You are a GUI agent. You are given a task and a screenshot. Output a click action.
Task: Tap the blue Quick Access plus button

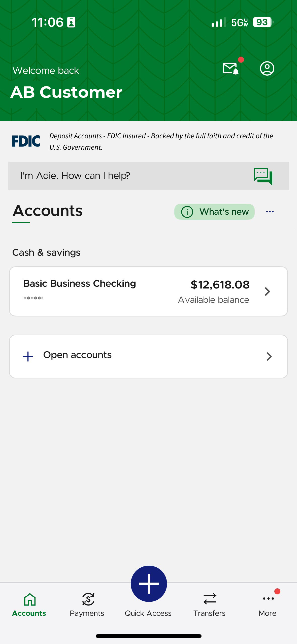pos(149,584)
